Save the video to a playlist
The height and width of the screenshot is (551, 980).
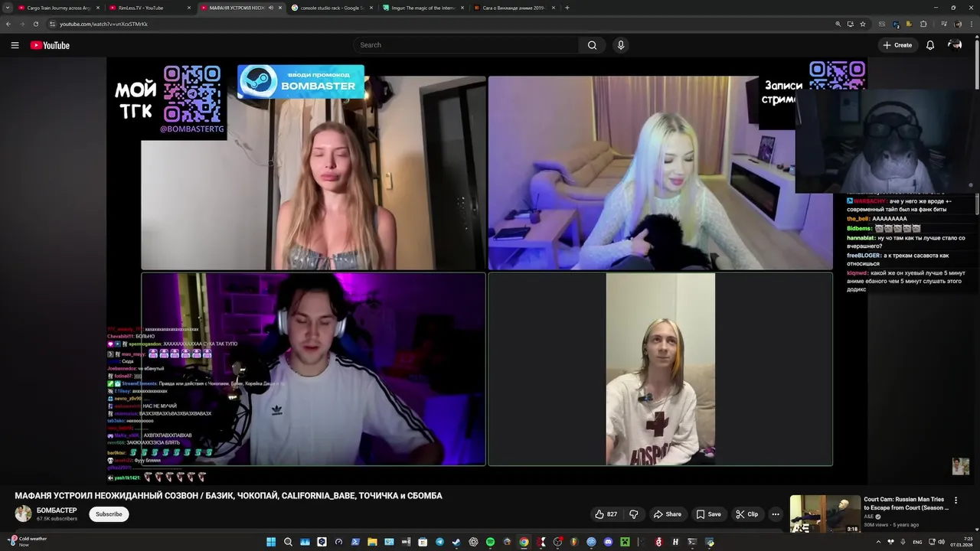coord(708,514)
